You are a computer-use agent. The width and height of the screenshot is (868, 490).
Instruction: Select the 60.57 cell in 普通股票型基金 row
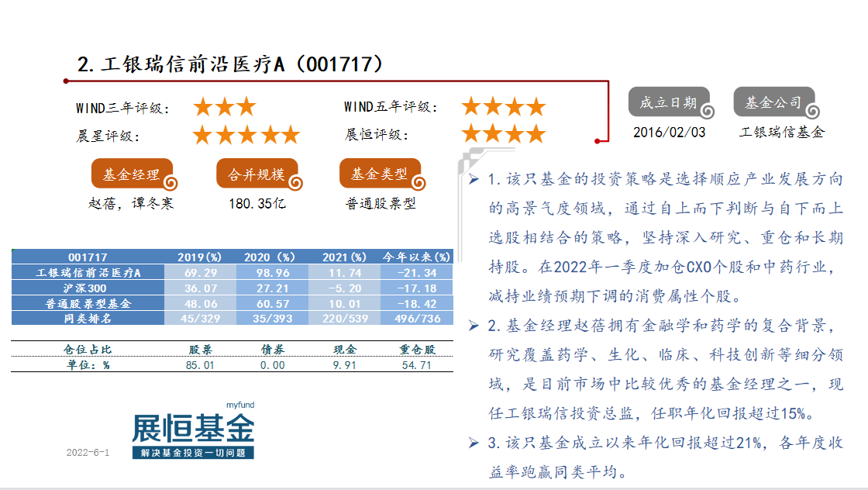pyautogui.click(x=272, y=303)
